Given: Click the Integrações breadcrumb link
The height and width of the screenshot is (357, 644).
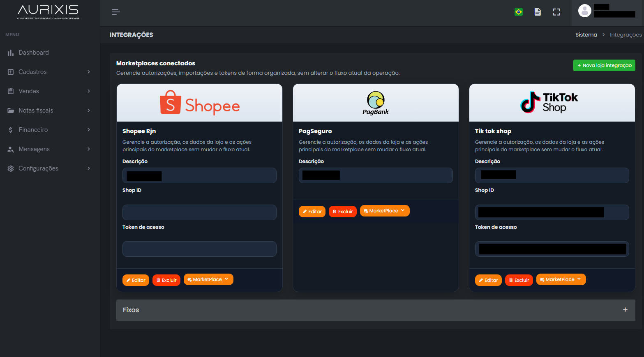Looking at the screenshot, I should pos(626,35).
